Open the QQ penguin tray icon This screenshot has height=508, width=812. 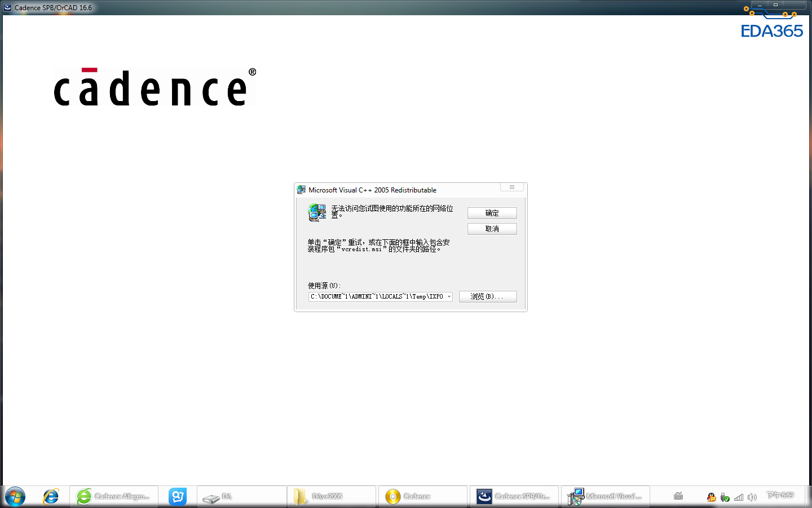click(712, 497)
